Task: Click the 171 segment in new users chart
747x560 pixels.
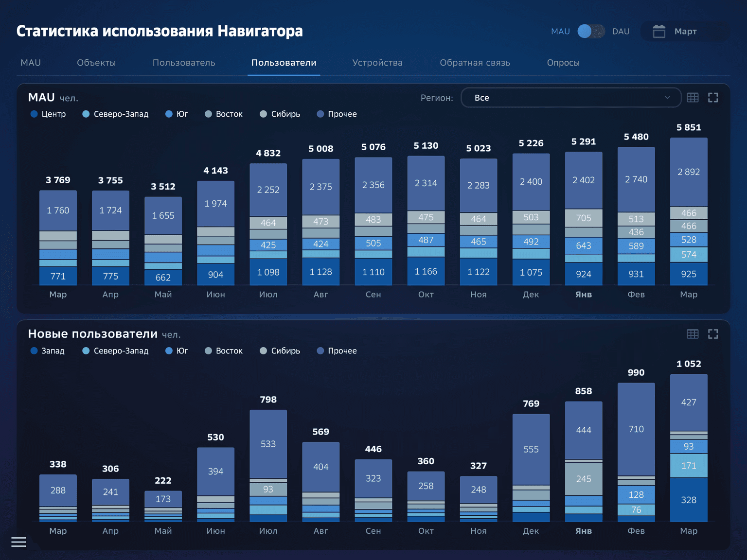Action: point(689,466)
